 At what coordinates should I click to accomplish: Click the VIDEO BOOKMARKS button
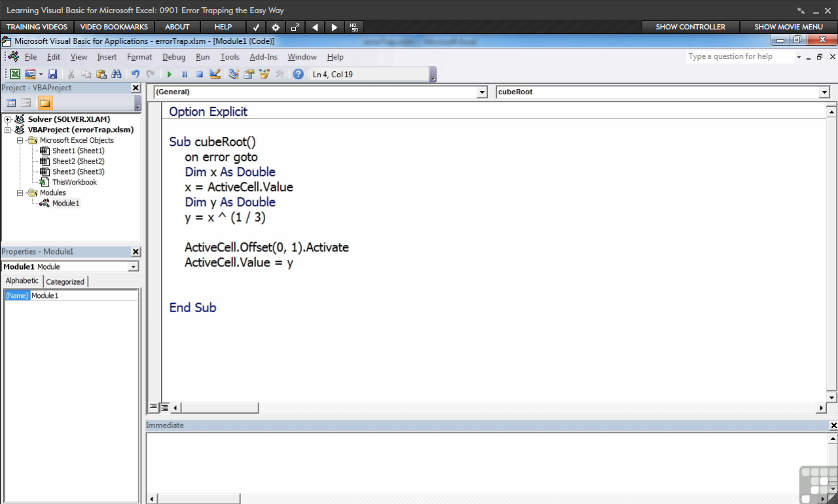pyautogui.click(x=114, y=27)
